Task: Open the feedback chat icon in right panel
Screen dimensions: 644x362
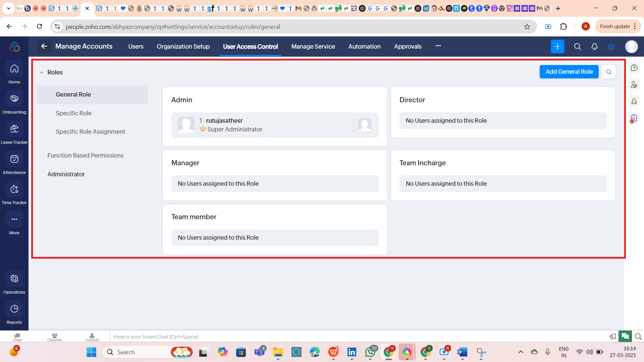Action: 634,118
